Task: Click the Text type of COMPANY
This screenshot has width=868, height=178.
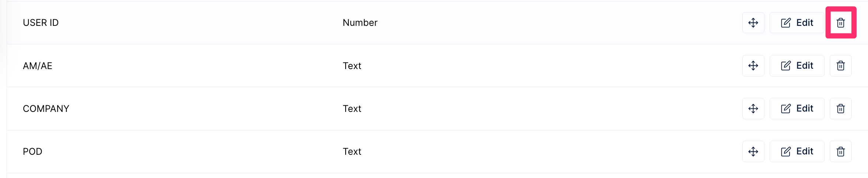Action: (352, 109)
